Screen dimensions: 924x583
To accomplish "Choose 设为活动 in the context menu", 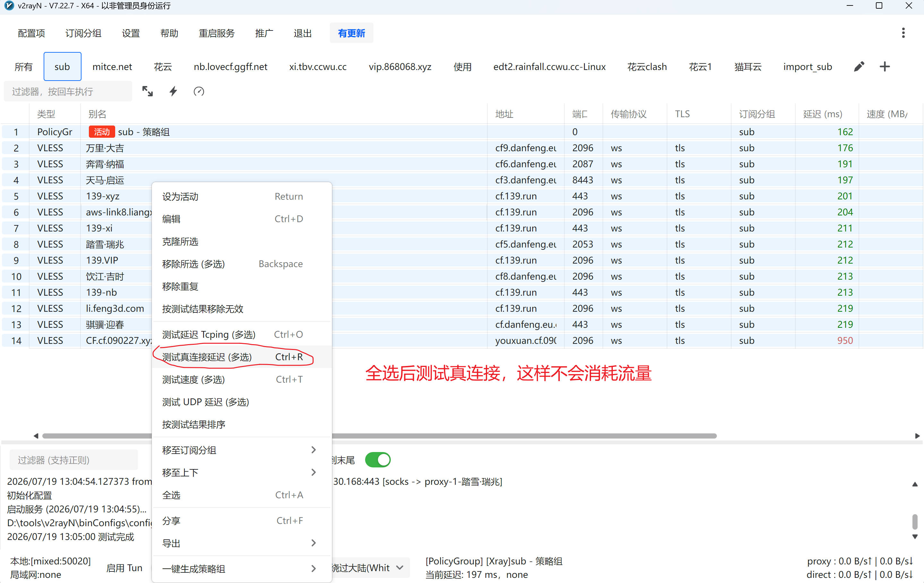I will tap(242, 197).
